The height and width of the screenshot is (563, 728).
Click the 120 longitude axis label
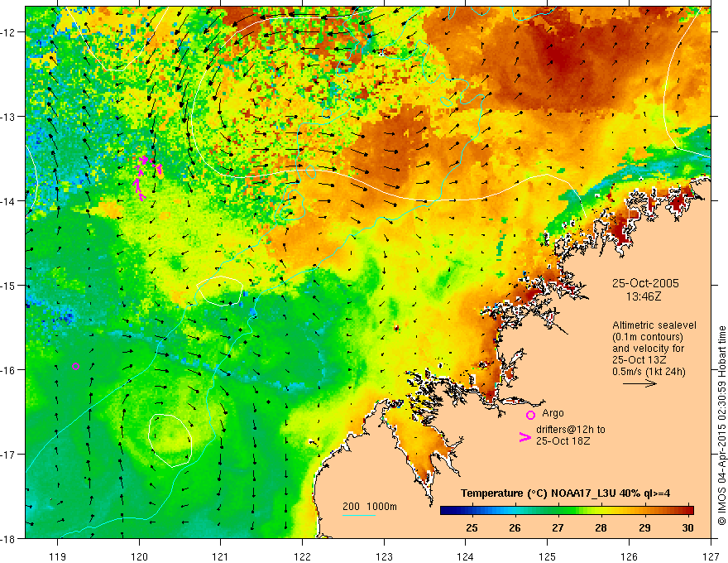coord(139,556)
